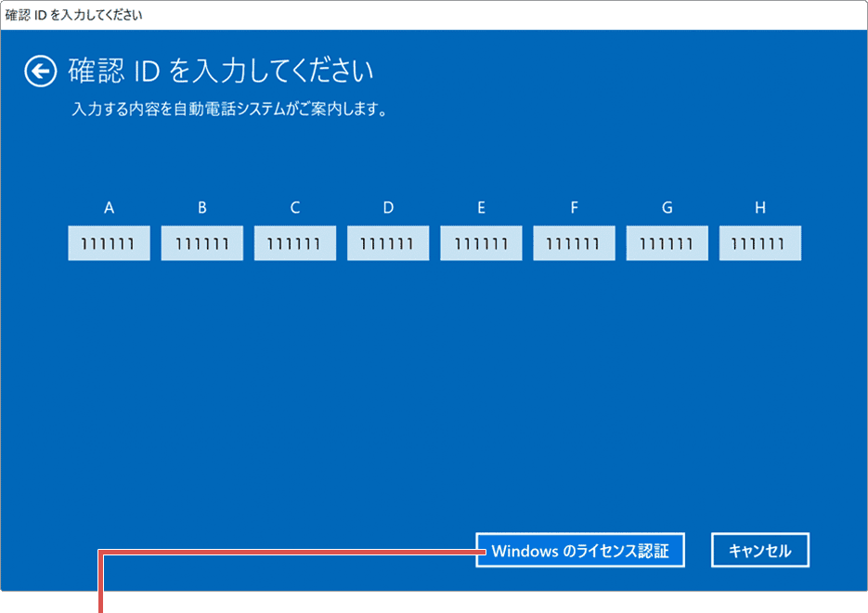Click the 確認 ID を入力してください heading

[x=218, y=71]
